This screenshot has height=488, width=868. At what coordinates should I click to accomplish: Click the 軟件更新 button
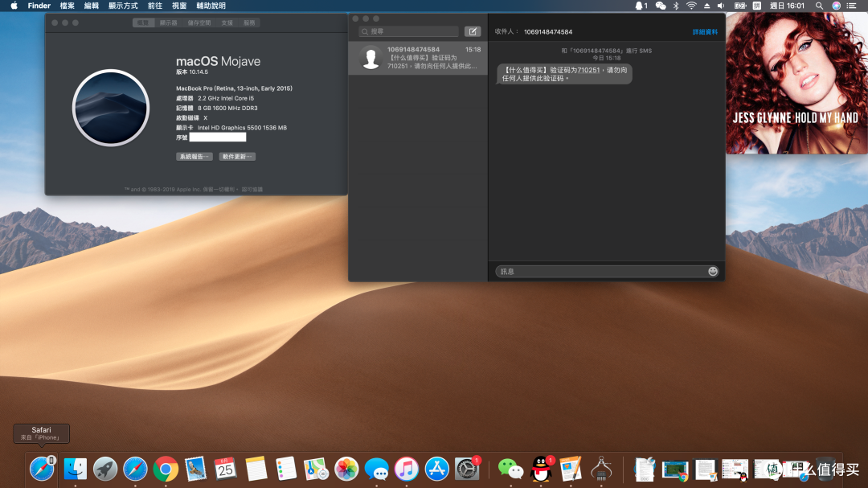(x=237, y=157)
